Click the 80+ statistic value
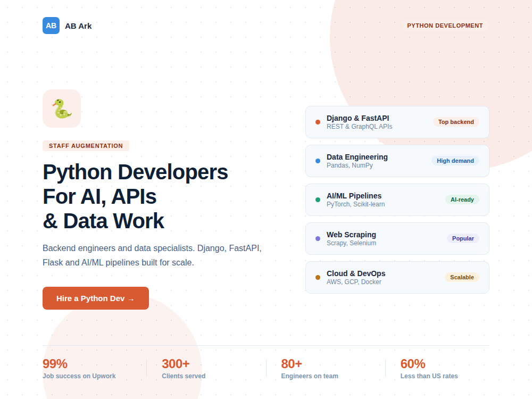 tap(292, 364)
